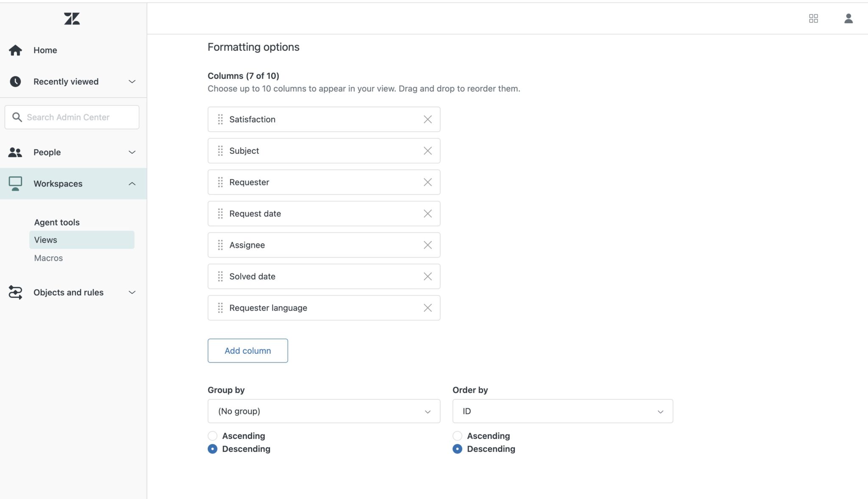Open the Order by dropdown
Image resolution: width=868 pixels, height=499 pixels.
pyautogui.click(x=562, y=411)
